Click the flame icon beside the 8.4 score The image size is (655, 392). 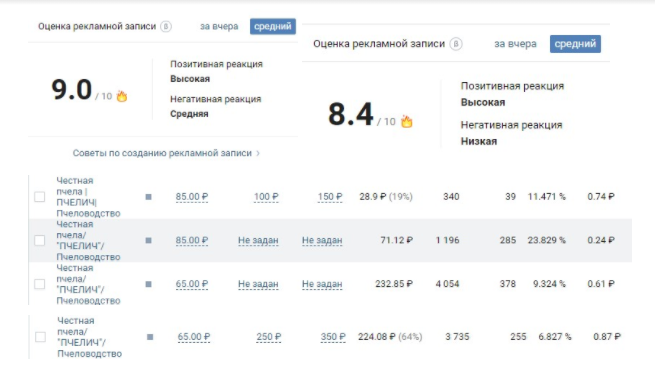(x=406, y=121)
